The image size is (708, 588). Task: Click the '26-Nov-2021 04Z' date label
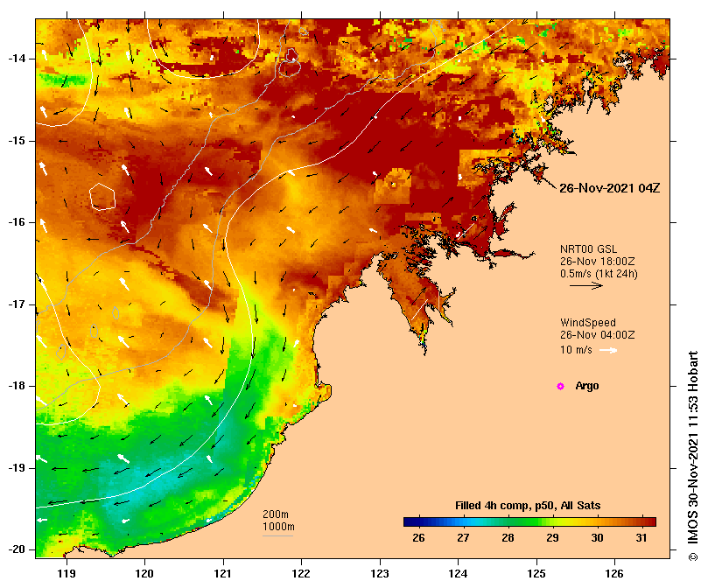coord(610,188)
